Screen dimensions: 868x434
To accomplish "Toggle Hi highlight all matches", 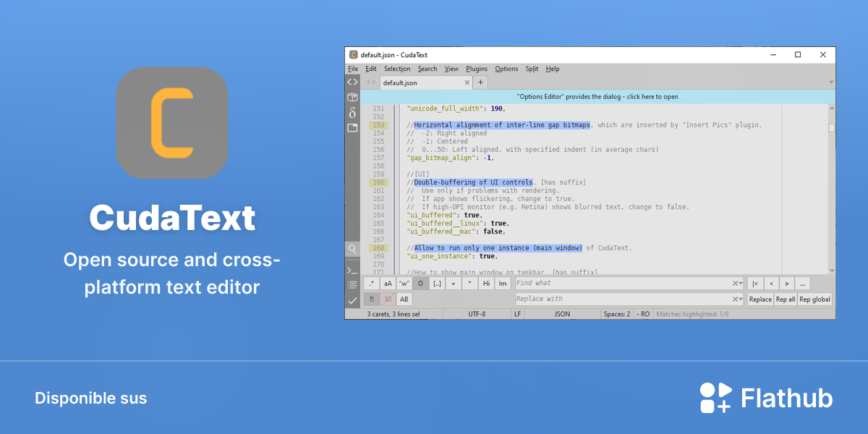I will (x=486, y=284).
